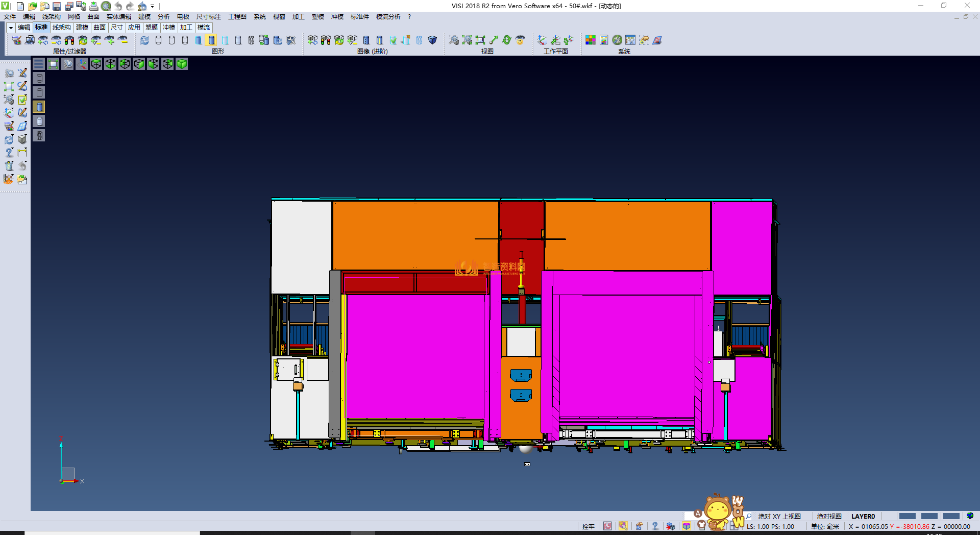Screen dimensions: 980x535
Task: Click the 绝对视图 status bar button
Action: point(829,516)
